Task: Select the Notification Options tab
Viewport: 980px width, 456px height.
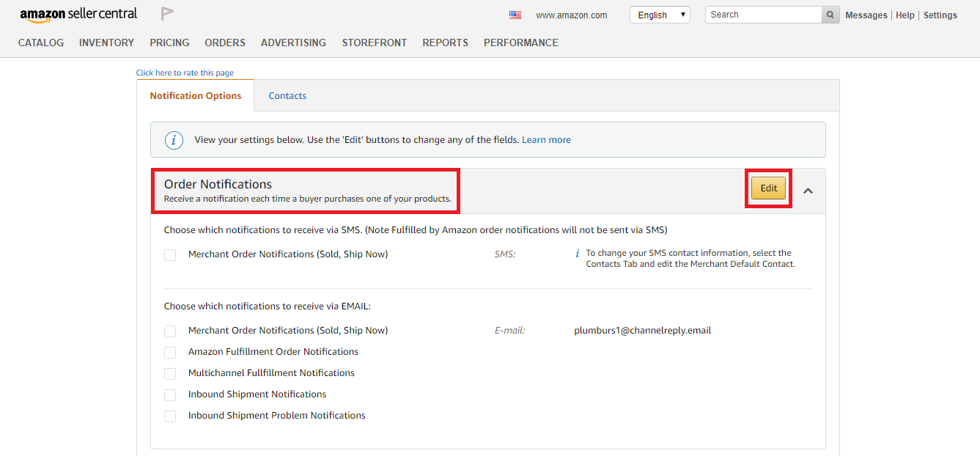Action: pos(196,96)
